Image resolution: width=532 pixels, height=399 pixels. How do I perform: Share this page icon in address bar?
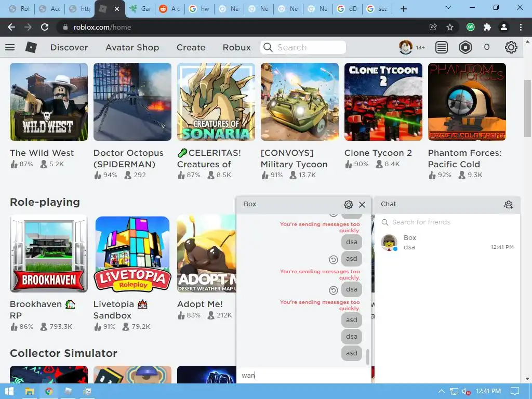pos(433,27)
